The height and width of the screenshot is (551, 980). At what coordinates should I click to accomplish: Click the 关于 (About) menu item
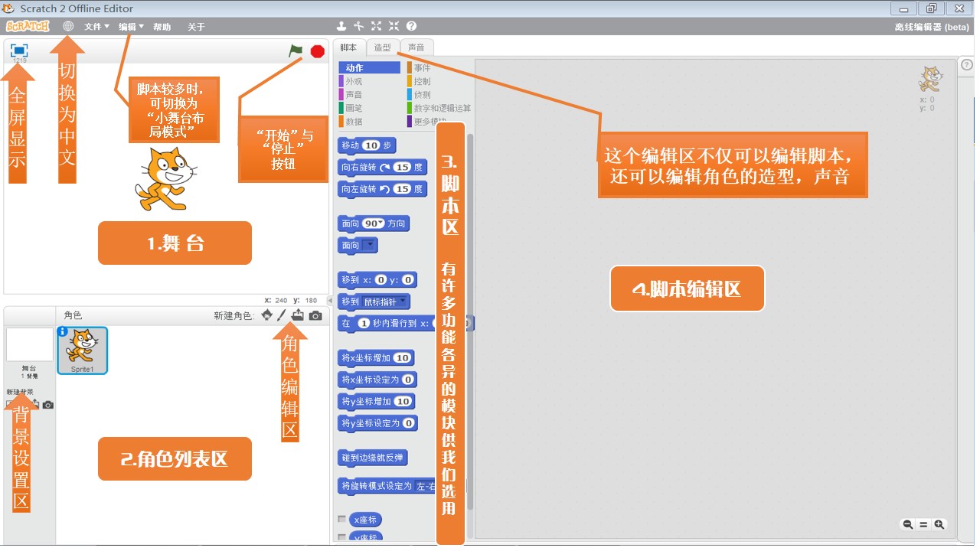click(196, 27)
